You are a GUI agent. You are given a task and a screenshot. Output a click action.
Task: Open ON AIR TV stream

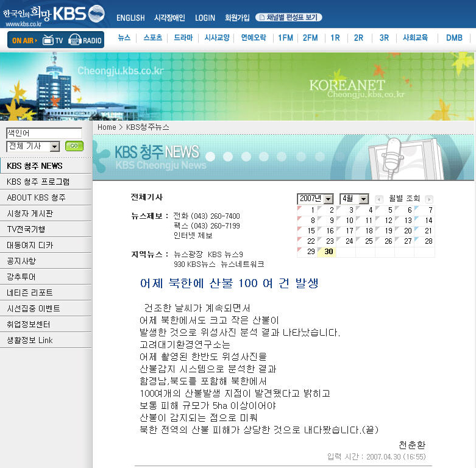click(x=53, y=40)
